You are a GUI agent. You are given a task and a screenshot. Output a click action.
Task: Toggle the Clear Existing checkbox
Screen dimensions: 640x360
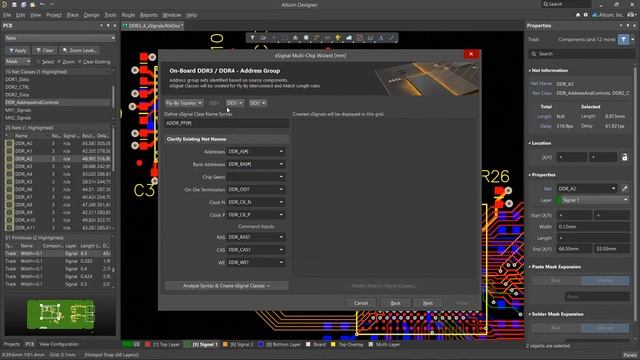80,62
